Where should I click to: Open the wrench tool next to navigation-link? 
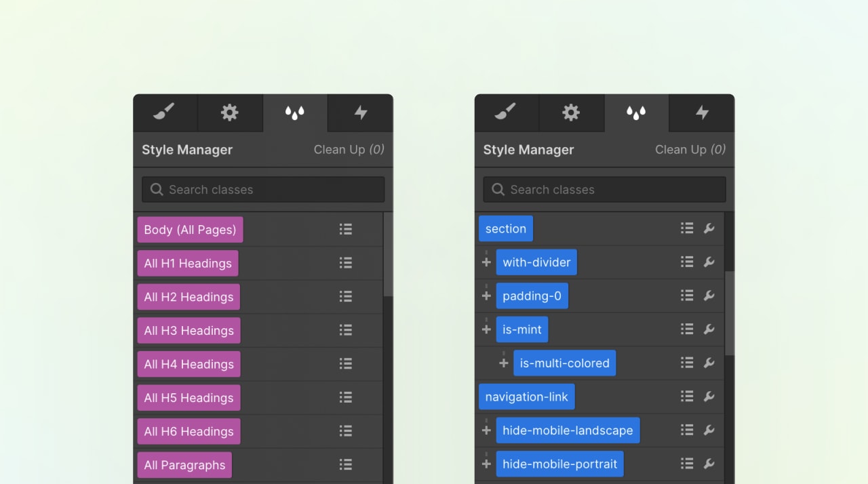click(709, 397)
